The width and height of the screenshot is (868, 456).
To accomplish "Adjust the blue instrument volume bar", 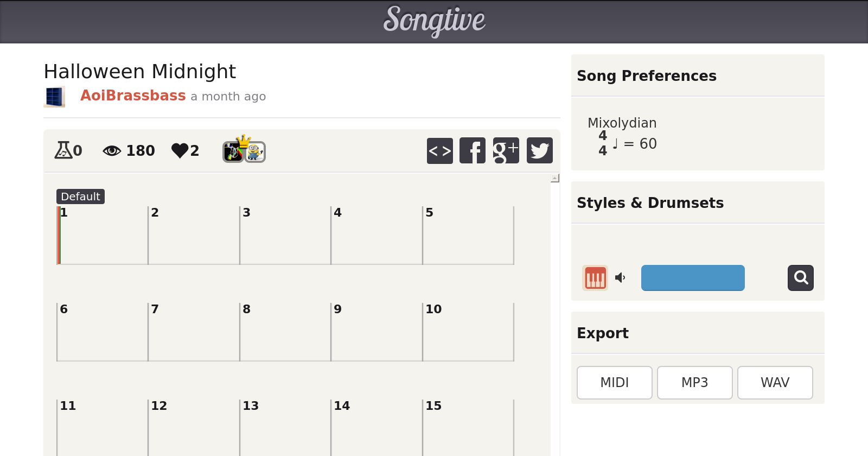I will tap(692, 278).
